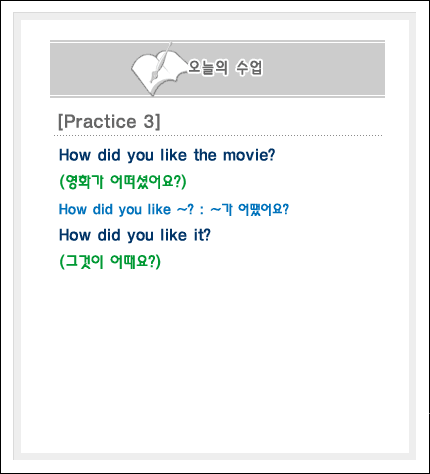Click the word 수업 in the header
This screenshot has width=430, height=474.
pos(249,68)
